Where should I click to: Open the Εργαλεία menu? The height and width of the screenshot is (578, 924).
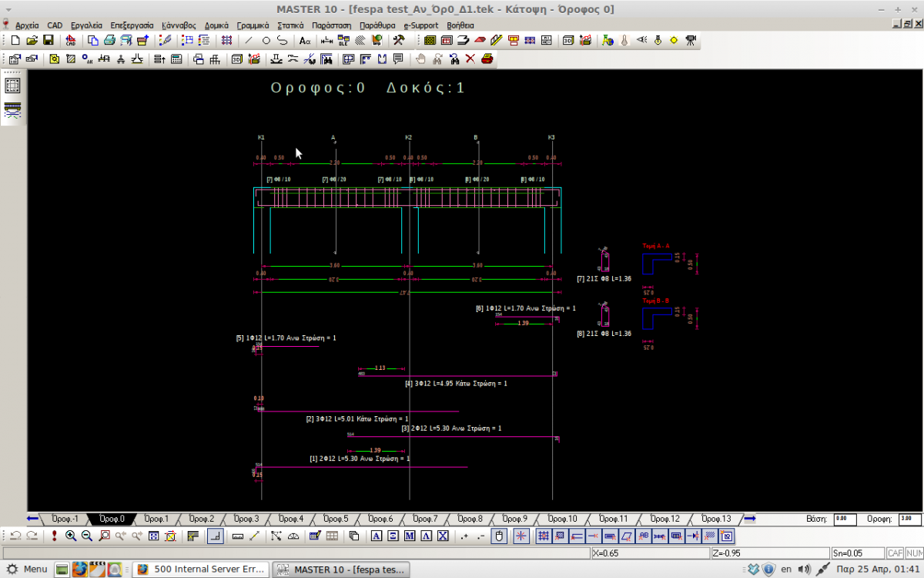pos(86,25)
